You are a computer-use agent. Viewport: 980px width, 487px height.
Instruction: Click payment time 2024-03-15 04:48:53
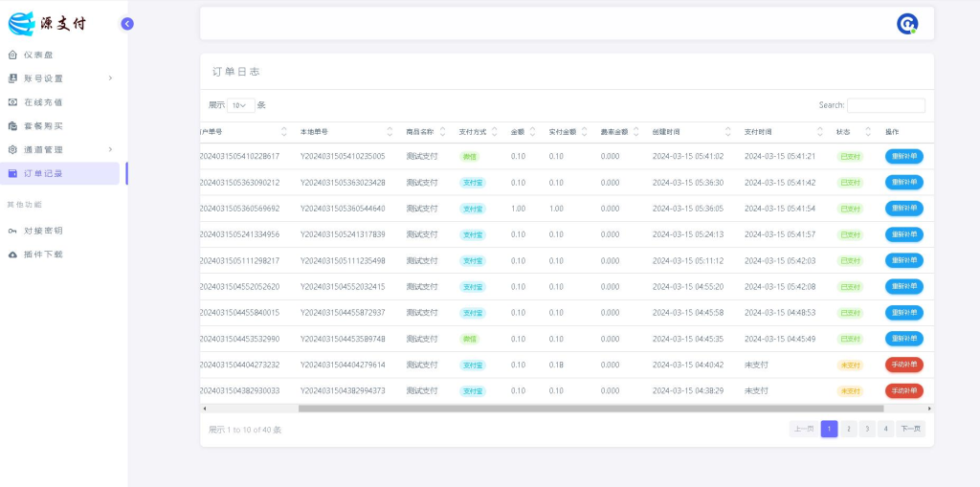coord(780,313)
